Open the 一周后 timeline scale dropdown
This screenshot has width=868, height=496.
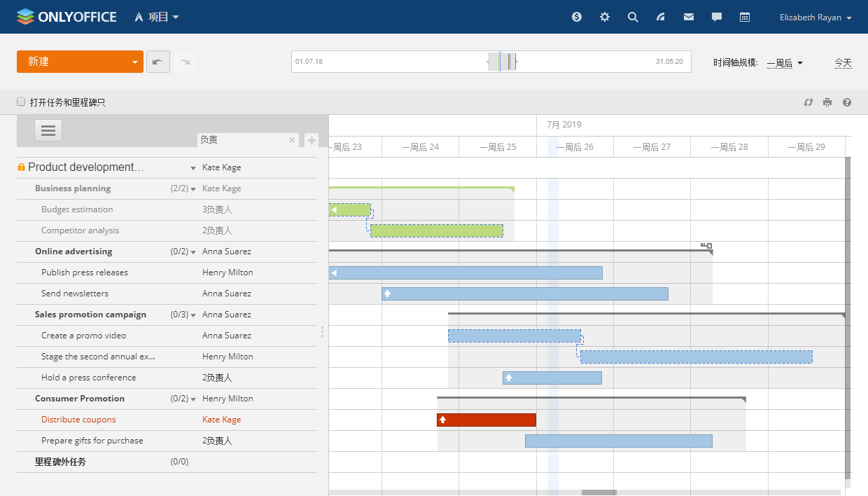click(x=785, y=63)
